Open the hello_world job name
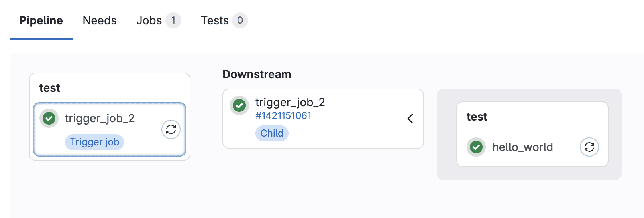Image resolution: width=644 pixels, height=218 pixels. coord(522,147)
